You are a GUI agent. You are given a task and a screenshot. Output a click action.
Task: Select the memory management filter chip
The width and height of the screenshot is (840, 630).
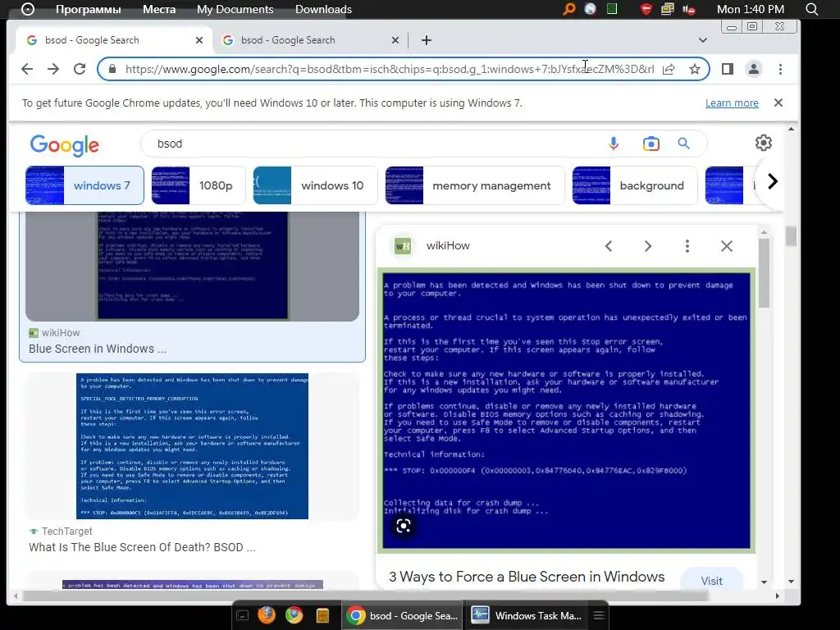tap(475, 185)
